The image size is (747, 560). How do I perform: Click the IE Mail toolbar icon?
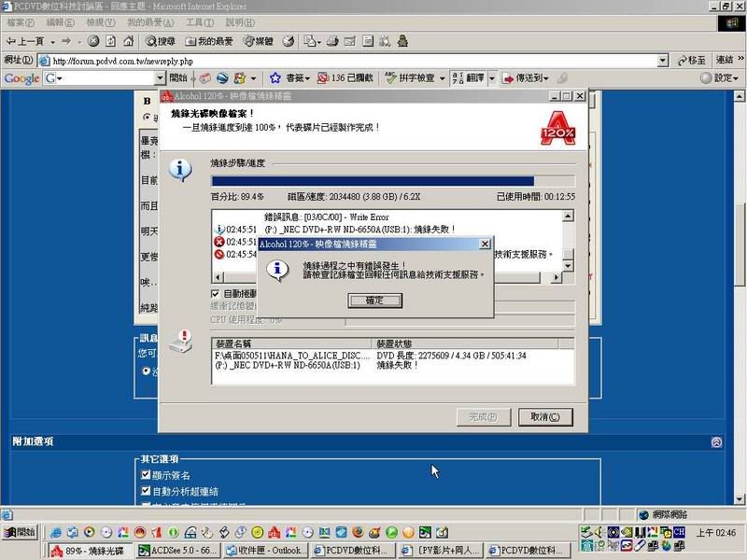(312, 41)
